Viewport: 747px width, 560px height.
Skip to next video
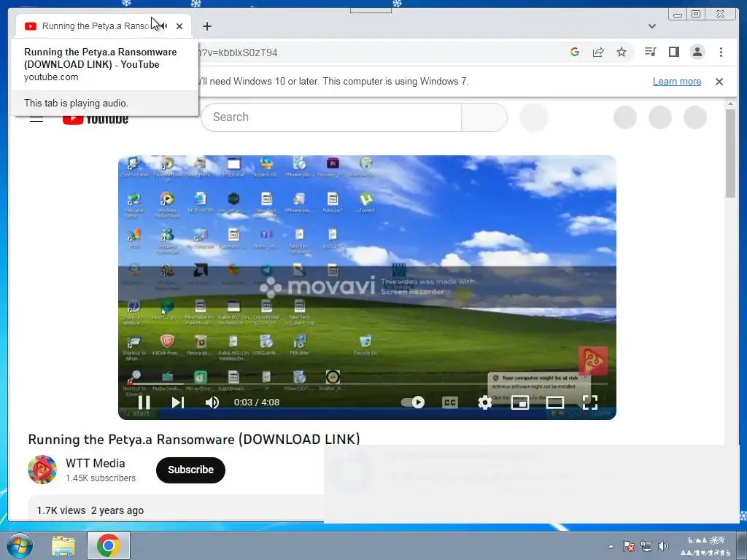178,402
